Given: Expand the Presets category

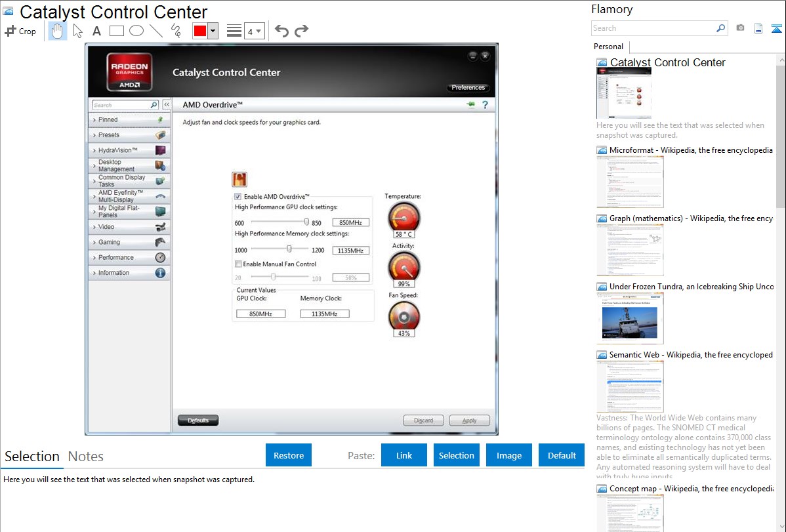Looking at the screenshot, I should coord(129,135).
